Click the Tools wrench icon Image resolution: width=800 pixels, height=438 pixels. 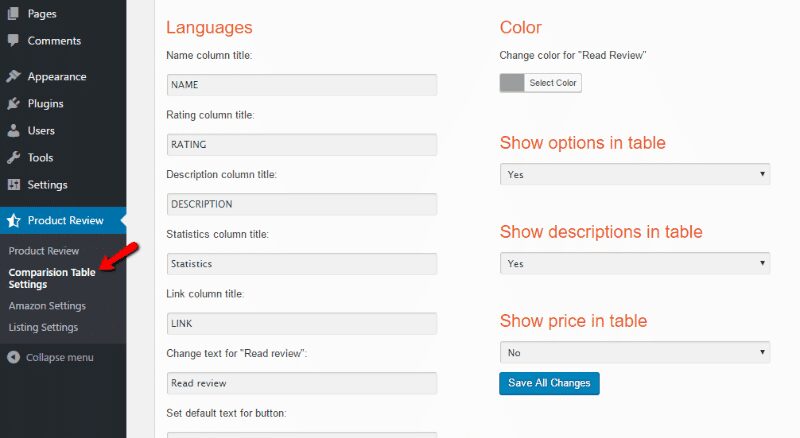13,158
